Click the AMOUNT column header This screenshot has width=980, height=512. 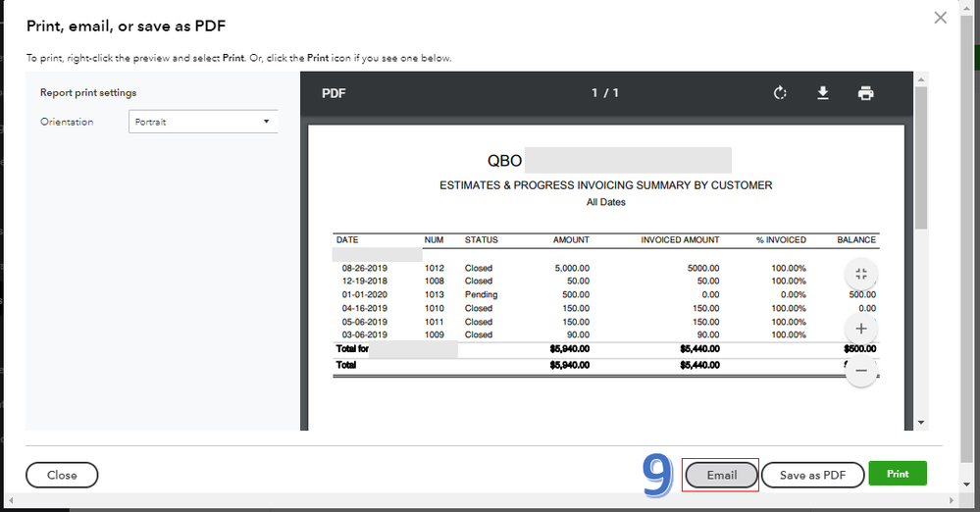coord(571,240)
